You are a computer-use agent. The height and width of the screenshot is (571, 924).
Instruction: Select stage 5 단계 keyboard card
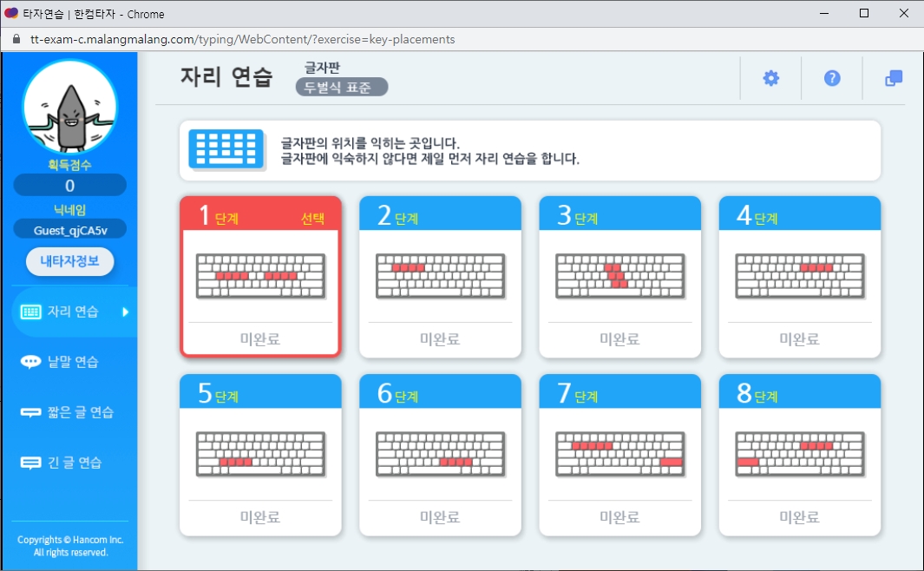click(260, 453)
